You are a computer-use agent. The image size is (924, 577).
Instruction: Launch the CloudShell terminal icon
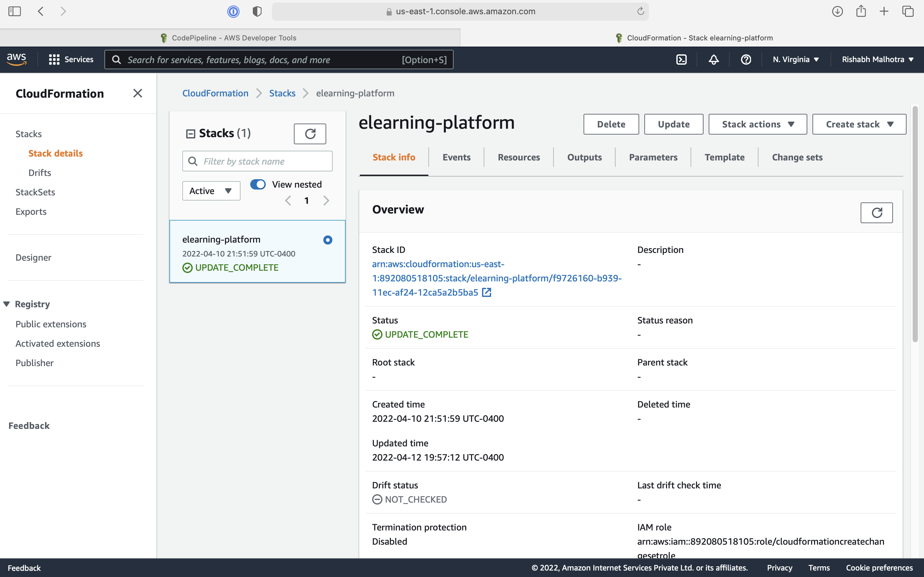click(682, 59)
